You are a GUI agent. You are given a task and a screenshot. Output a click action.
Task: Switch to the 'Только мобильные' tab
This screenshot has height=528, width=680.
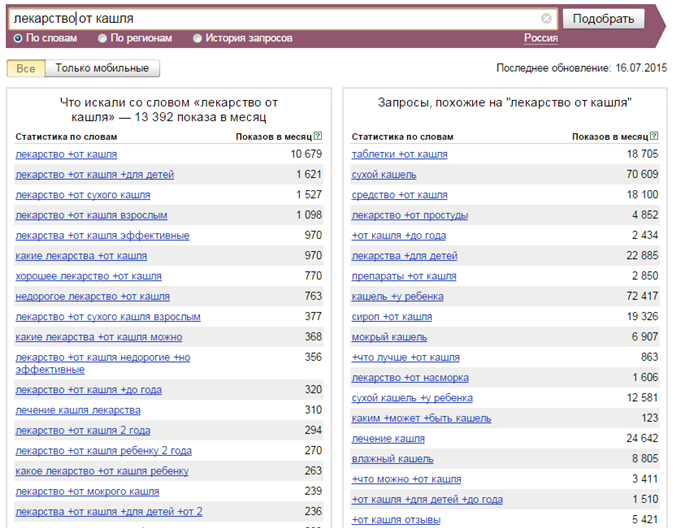tap(102, 68)
